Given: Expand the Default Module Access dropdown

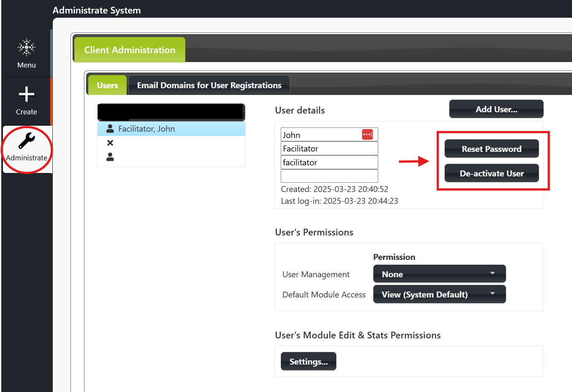Looking at the screenshot, I should [439, 295].
